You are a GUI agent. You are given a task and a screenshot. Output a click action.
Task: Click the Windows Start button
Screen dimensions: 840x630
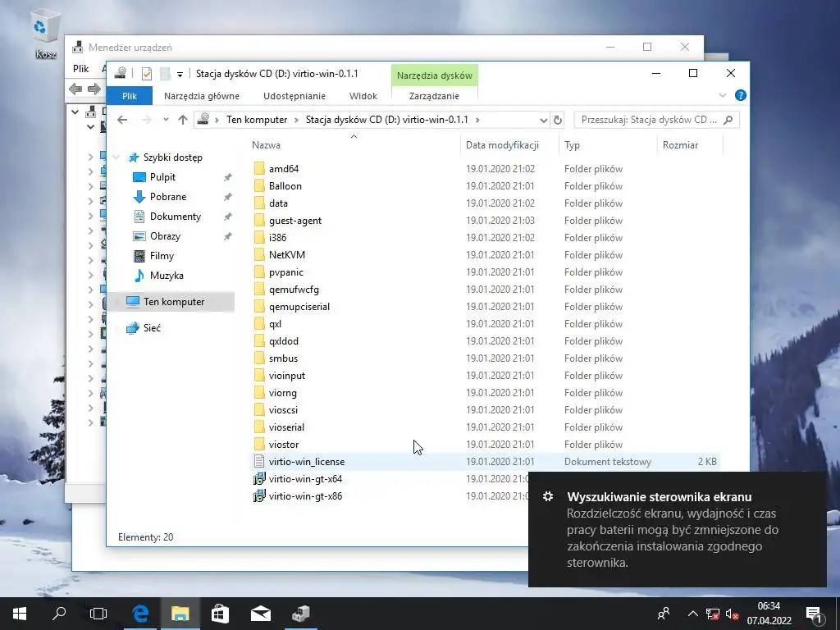coord(20,614)
